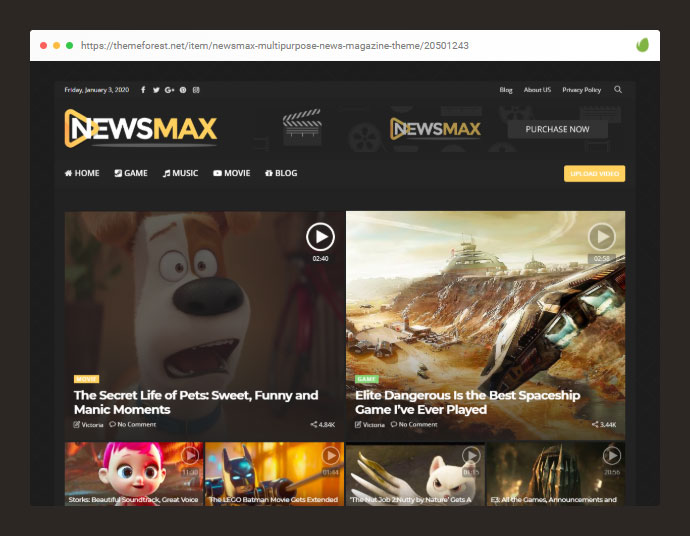Click the Envato leaf icon in address bar
This screenshot has width=690, height=536.
click(x=642, y=45)
